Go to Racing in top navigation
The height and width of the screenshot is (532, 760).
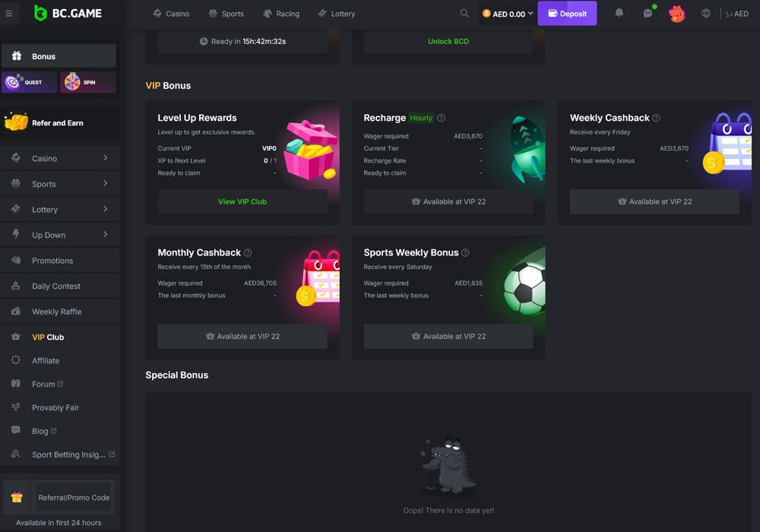281,14
